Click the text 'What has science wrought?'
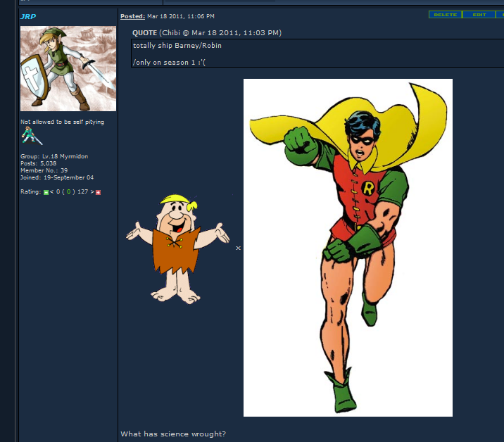Screen dimensions: 504x442 [x=173, y=434]
